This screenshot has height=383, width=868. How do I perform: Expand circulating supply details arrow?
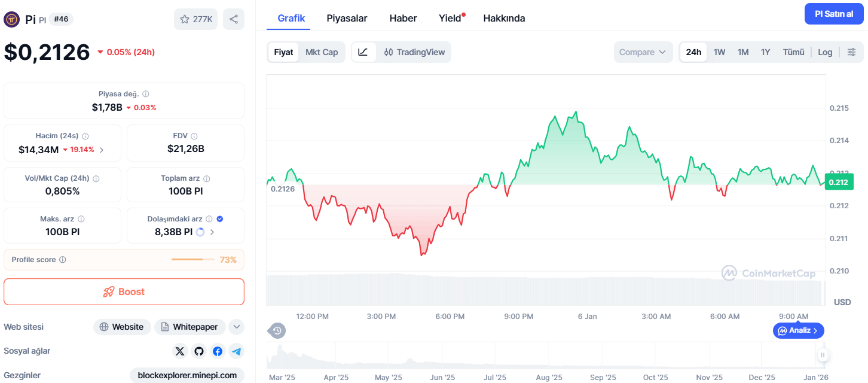[x=212, y=232]
